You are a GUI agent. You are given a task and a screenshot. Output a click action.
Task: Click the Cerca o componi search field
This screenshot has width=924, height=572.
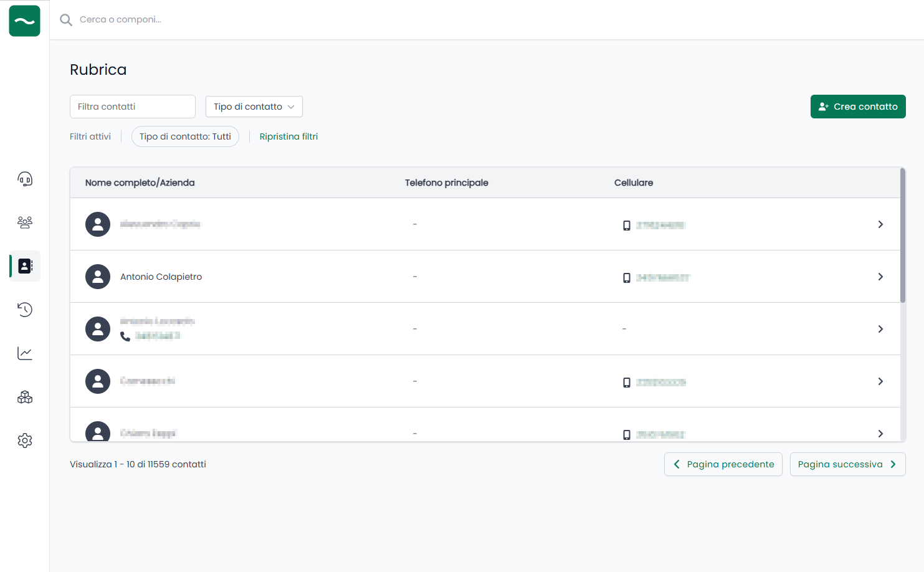(x=249, y=20)
